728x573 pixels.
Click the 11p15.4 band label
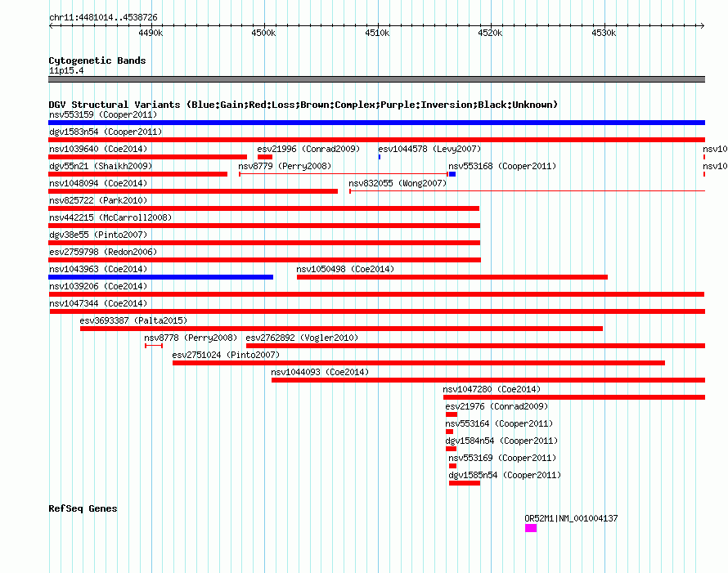tap(66, 70)
